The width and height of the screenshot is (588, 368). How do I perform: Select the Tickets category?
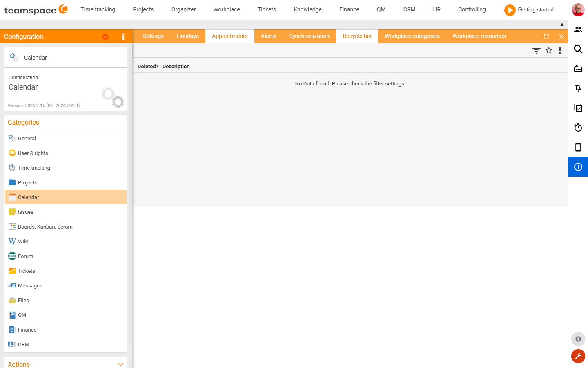(66, 271)
